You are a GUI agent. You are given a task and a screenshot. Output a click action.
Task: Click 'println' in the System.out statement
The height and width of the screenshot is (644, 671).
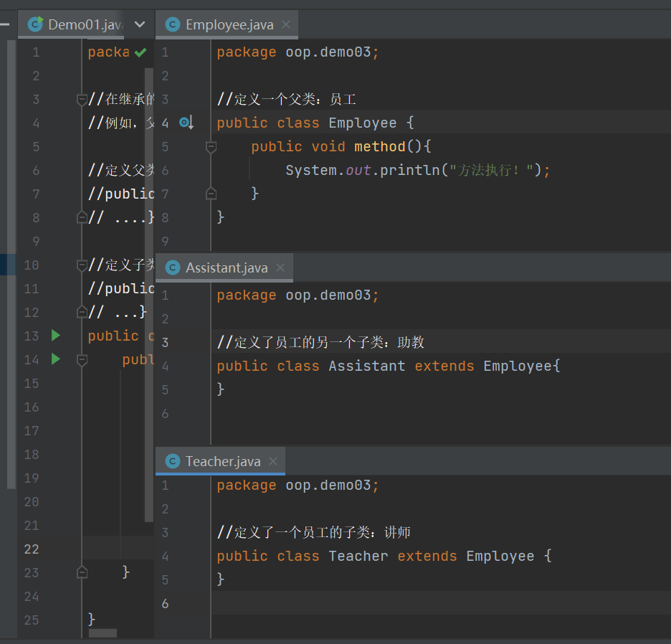tap(409, 171)
